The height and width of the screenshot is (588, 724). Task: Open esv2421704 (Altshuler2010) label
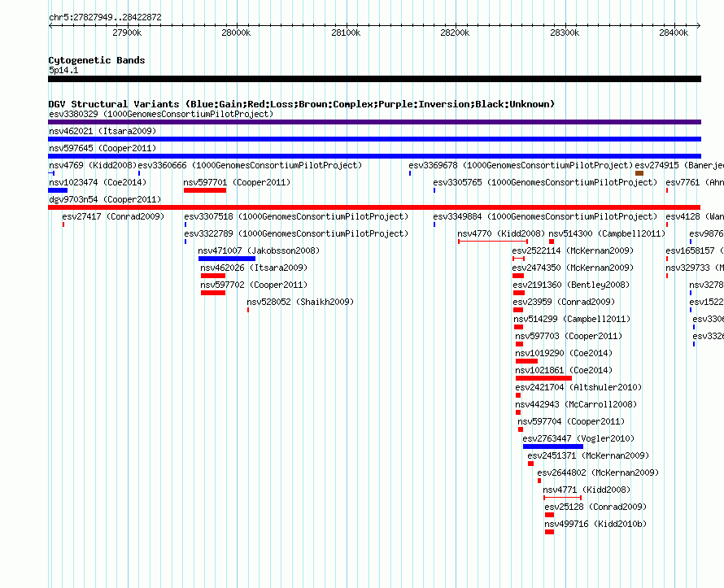[x=578, y=387]
